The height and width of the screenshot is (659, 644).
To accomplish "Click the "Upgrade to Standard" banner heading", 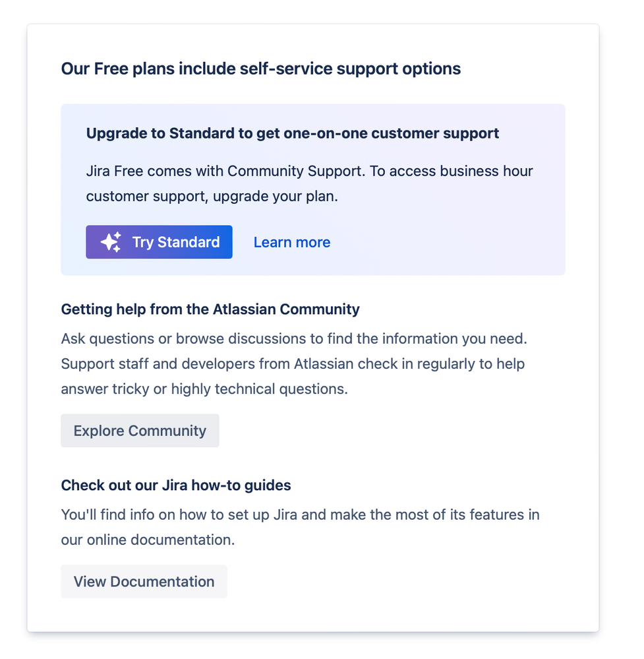I will tap(293, 133).
